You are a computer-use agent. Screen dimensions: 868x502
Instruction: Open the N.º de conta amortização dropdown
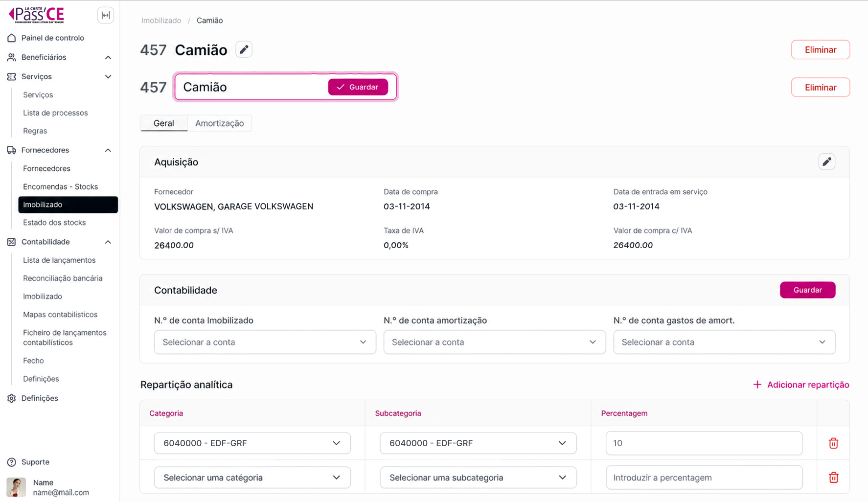coord(494,342)
